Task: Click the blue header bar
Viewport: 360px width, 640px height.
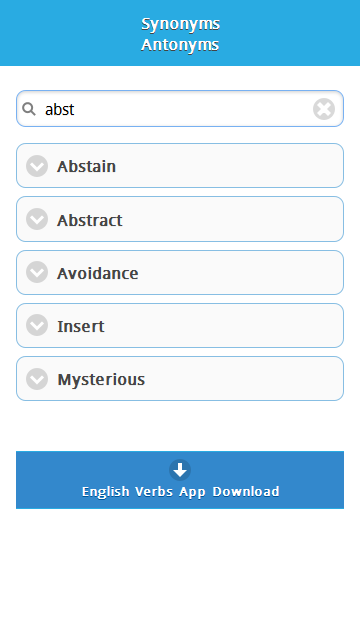Action: tap(180, 33)
